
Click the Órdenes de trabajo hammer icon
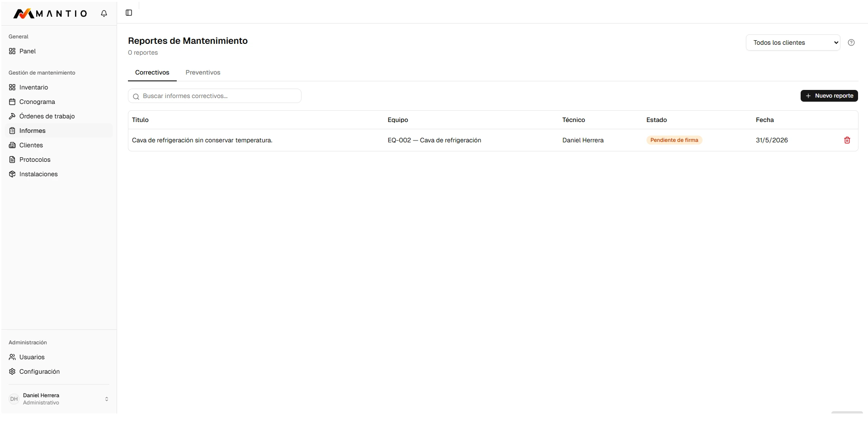tap(12, 116)
